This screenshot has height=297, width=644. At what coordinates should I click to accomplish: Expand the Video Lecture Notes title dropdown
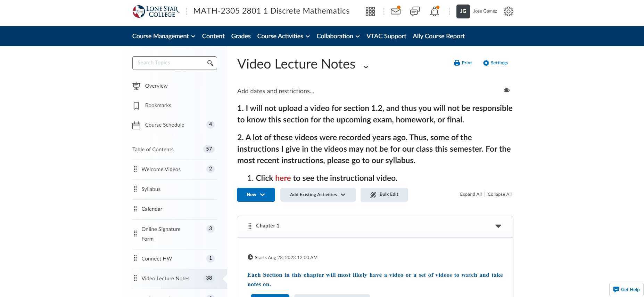(366, 67)
